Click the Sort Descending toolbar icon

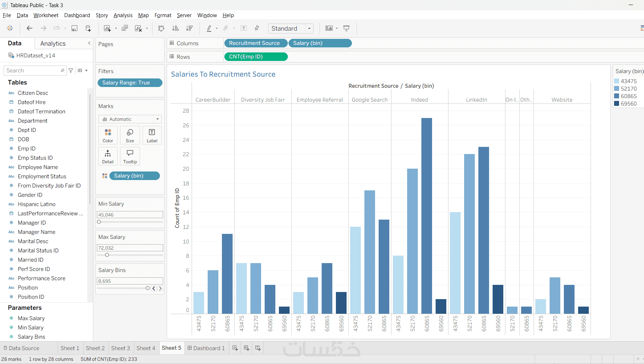click(x=189, y=29)
